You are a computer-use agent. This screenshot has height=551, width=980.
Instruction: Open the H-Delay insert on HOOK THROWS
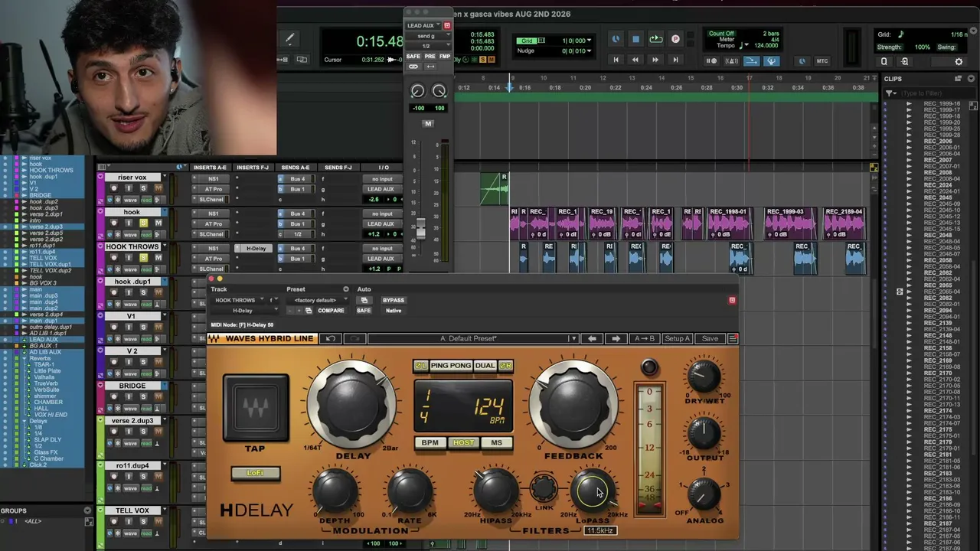point(256,249)
